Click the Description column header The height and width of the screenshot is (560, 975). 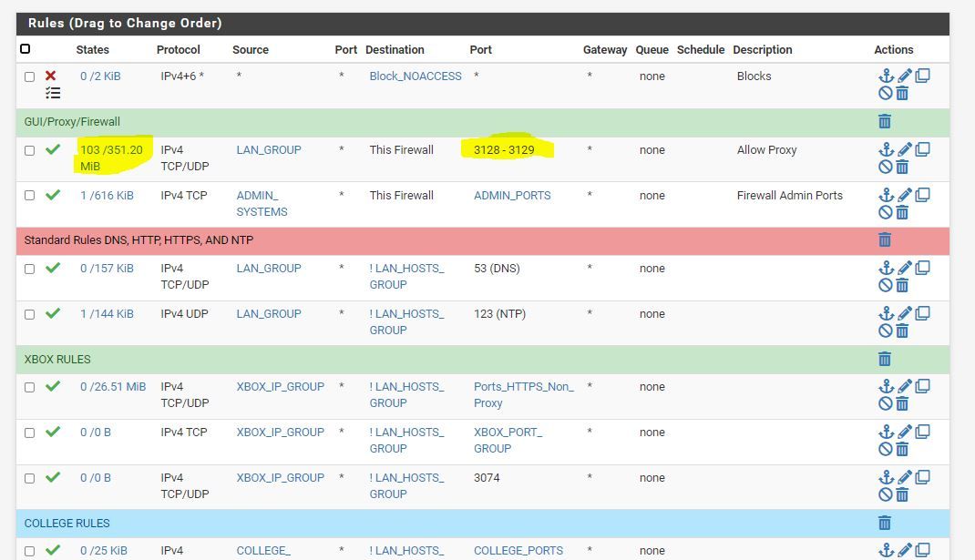point(763,50)
